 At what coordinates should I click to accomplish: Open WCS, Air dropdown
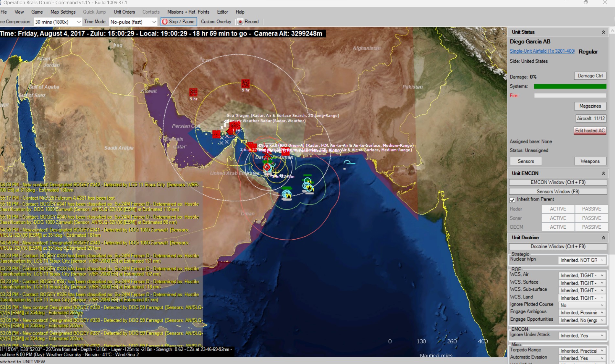point(582,275)
